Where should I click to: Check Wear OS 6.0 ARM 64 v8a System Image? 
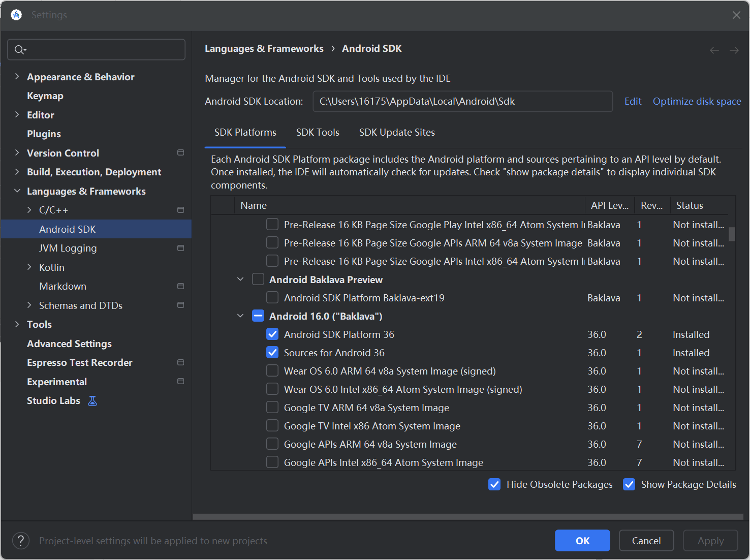tap(272, 371)
